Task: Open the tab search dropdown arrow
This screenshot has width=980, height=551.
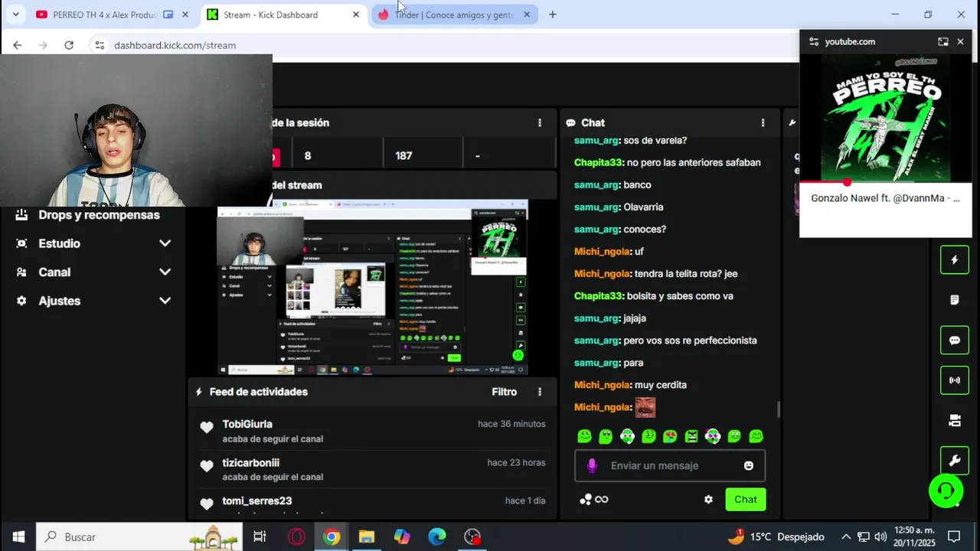Action: click(15, 15)
